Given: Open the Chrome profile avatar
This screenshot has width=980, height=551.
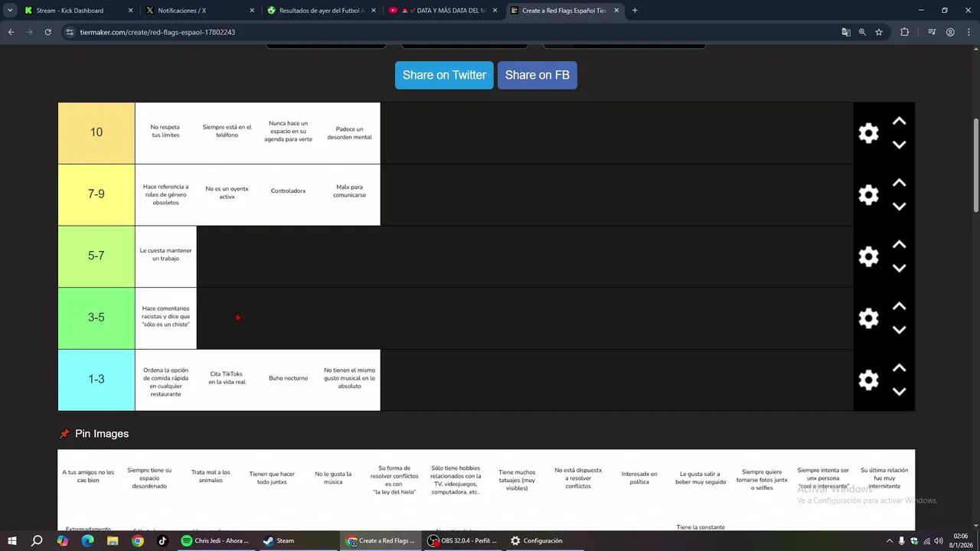Looking at the screenshot, I should (x=950, y=32).
